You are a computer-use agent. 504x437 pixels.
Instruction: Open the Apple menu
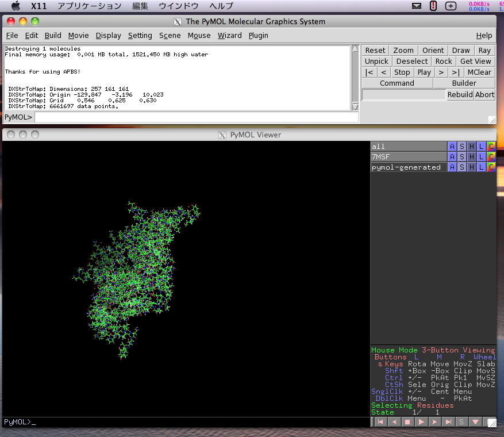[x=16, y=6]
